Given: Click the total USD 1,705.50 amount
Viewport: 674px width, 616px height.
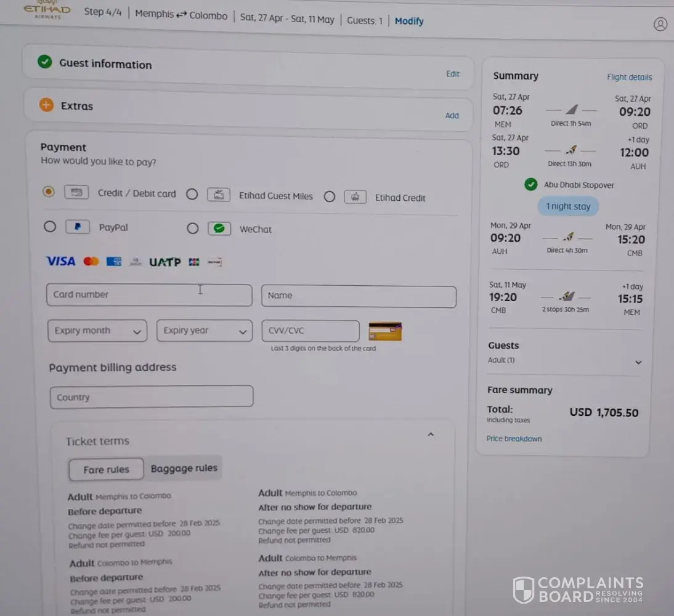Looking at the screenshot, I should [604, 412].
